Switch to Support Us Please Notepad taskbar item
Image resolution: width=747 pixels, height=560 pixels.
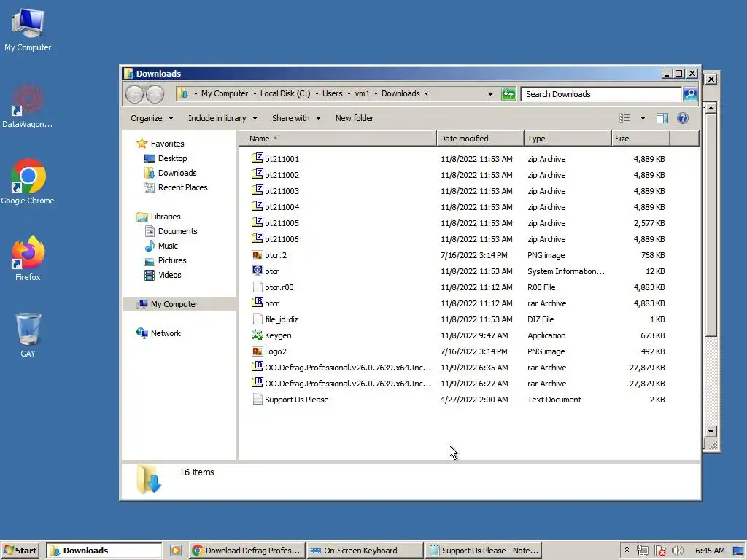click(x=483, y=551)
